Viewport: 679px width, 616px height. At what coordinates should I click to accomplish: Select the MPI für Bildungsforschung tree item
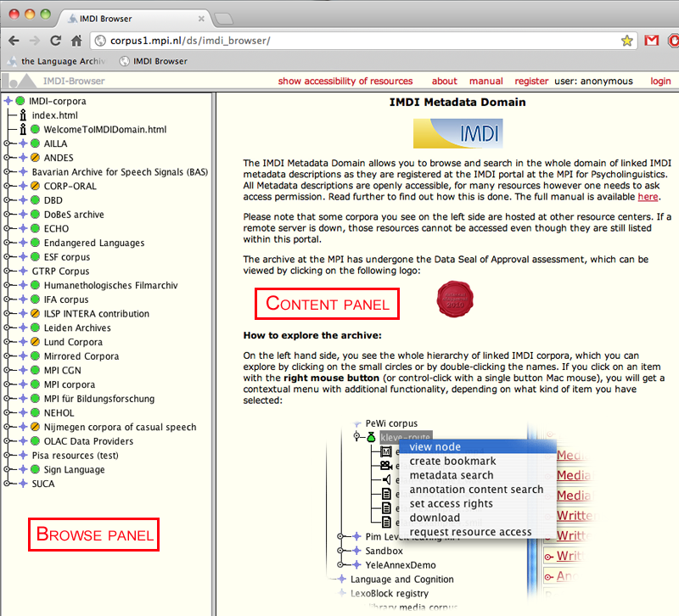point(98,399)
